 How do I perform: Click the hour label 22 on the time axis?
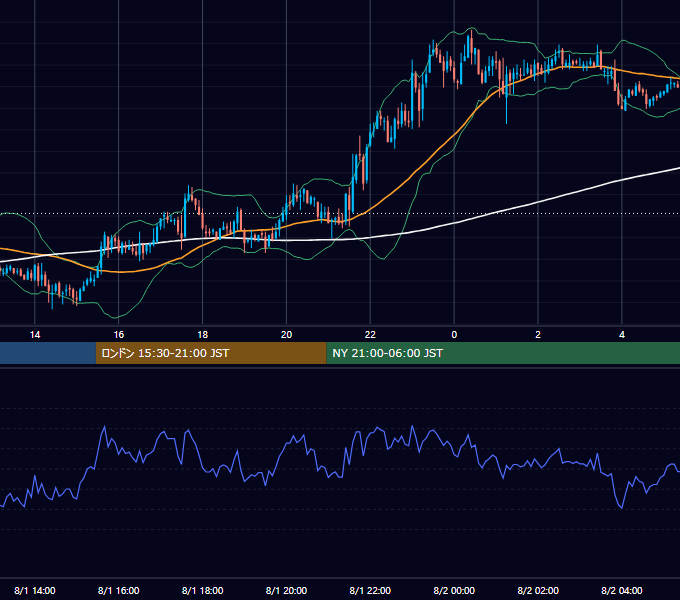pos(370,335)
